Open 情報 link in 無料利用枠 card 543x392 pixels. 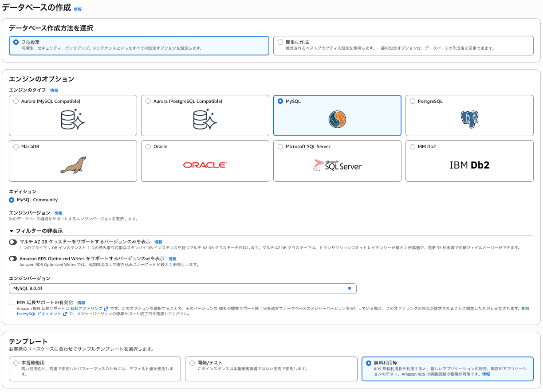coord(486,374)
